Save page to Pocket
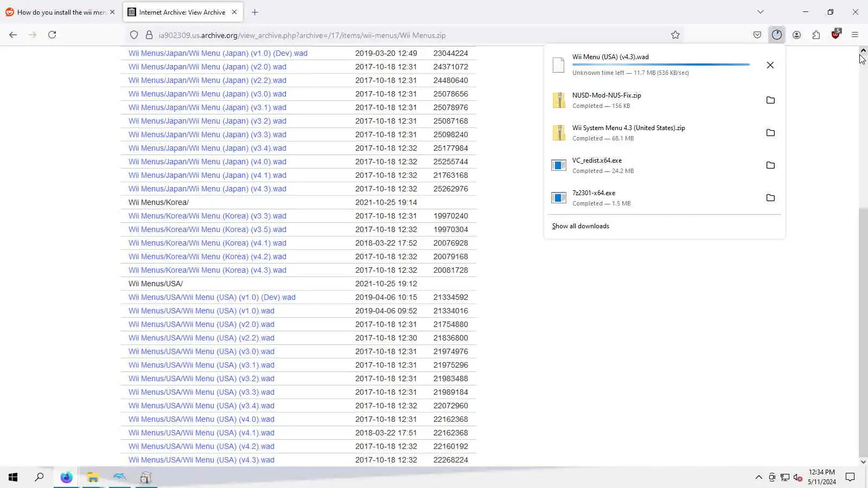This screenshot has height=488, width=868. coord(757,35)
